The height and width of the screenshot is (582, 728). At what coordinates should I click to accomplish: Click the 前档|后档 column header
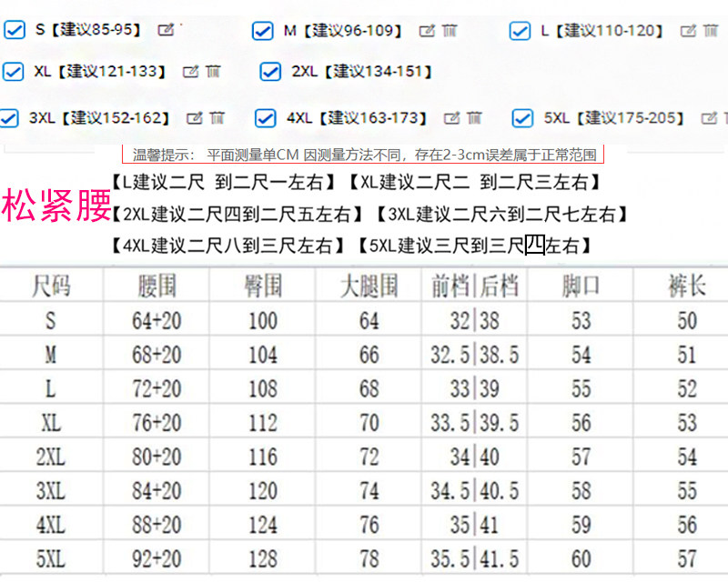pyautogui.click(x=474, y=286)
